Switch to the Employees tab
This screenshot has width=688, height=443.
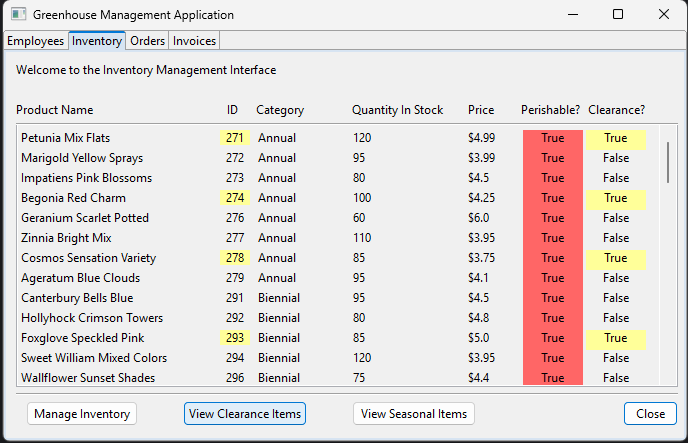(x=35, y=41)
